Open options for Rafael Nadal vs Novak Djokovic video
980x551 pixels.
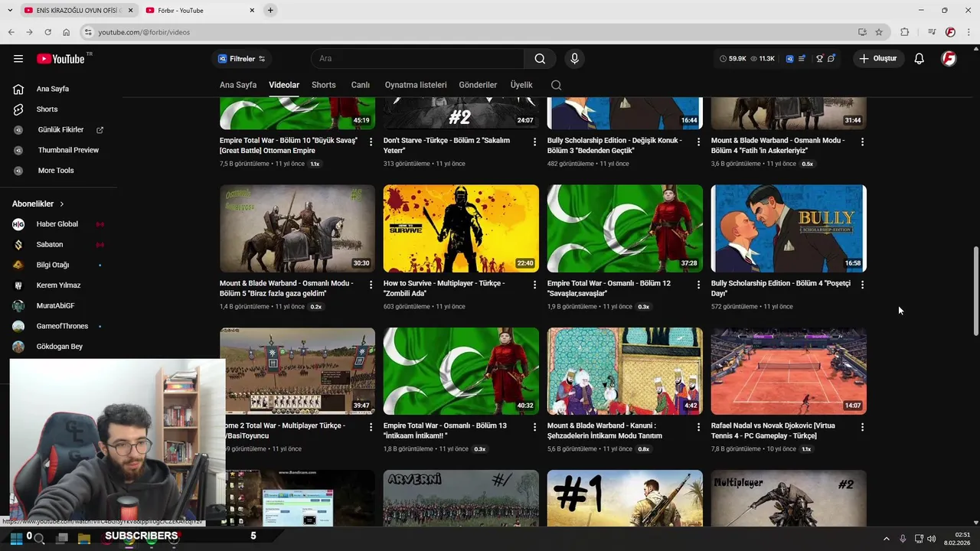(x=862, y=427)
